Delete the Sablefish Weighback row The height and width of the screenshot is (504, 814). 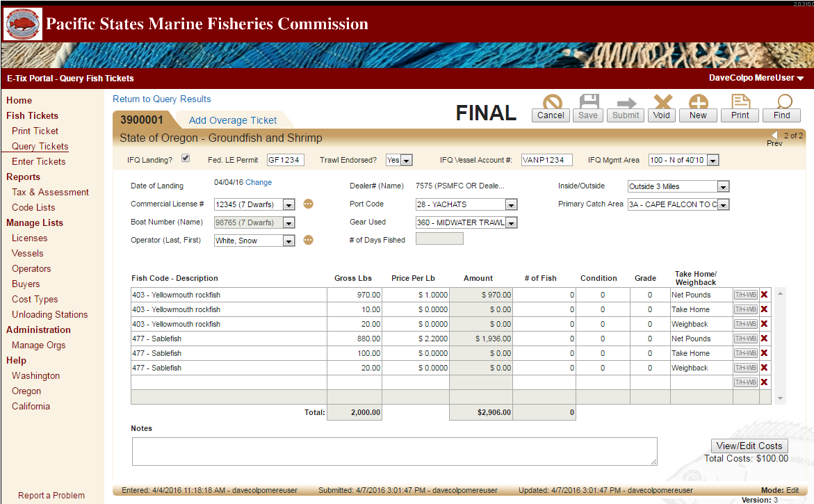(x=764, y=367)
